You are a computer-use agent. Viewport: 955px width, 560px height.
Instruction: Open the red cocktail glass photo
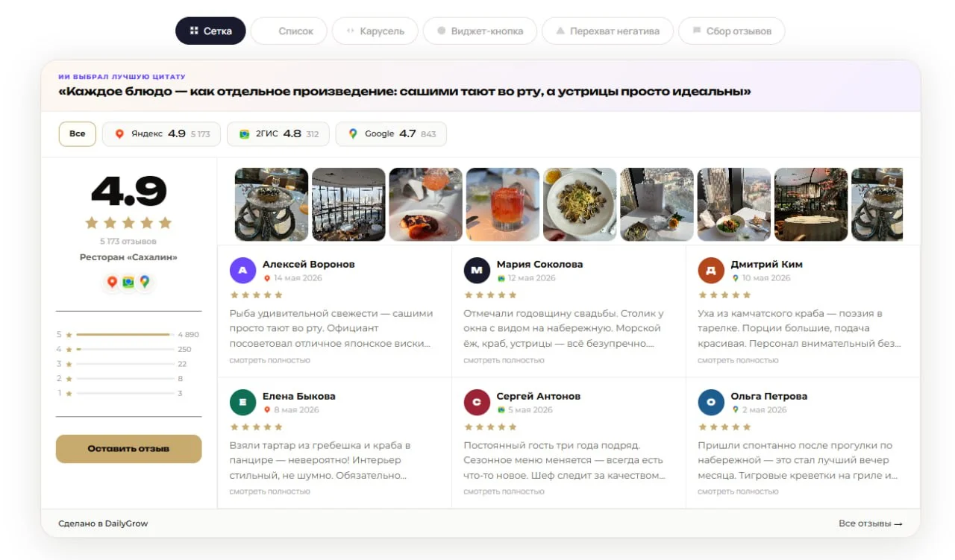[x=503, y=204]
